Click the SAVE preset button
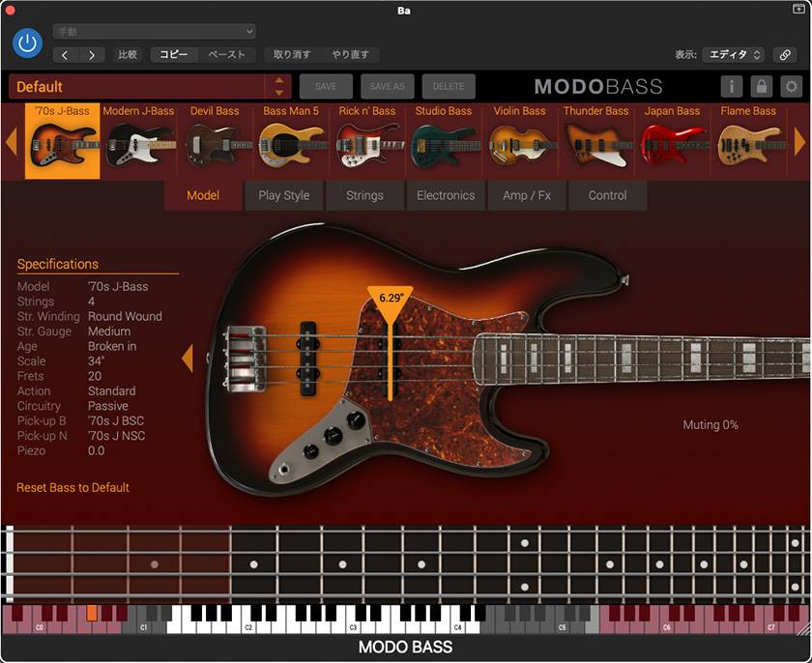This screenshot has width=812, height=663. click(326, 86)
